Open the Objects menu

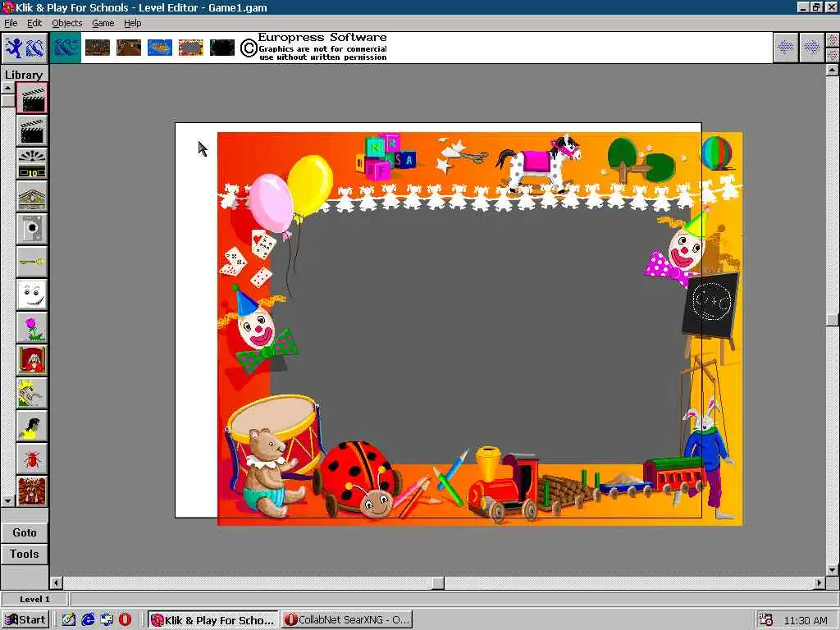tap(67, 23)
